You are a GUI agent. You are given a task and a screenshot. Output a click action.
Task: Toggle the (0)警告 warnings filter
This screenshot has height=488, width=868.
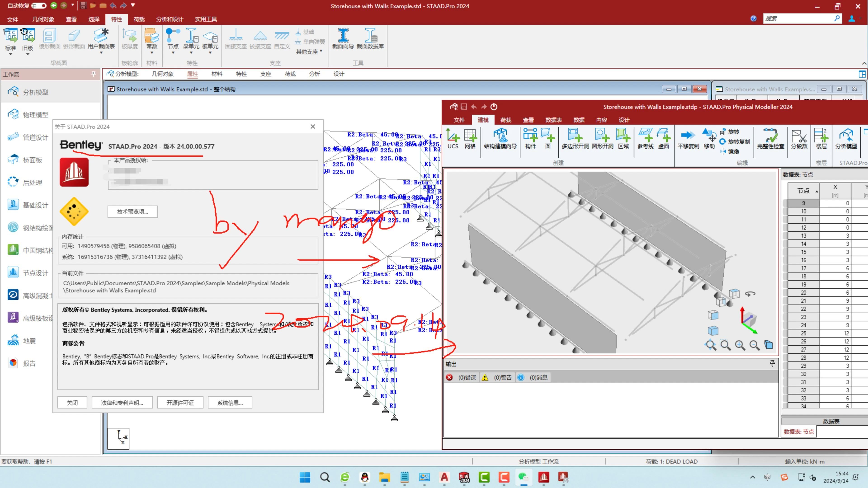click(x=497, y=378)
